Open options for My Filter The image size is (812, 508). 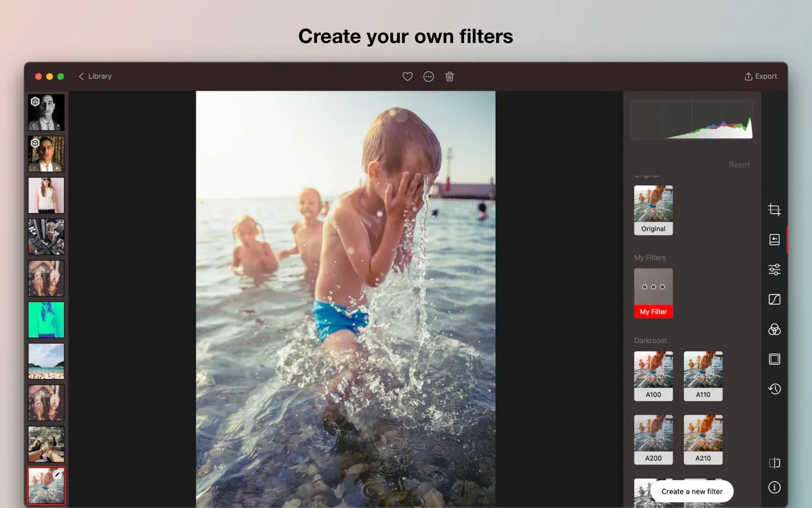point(653,286)
